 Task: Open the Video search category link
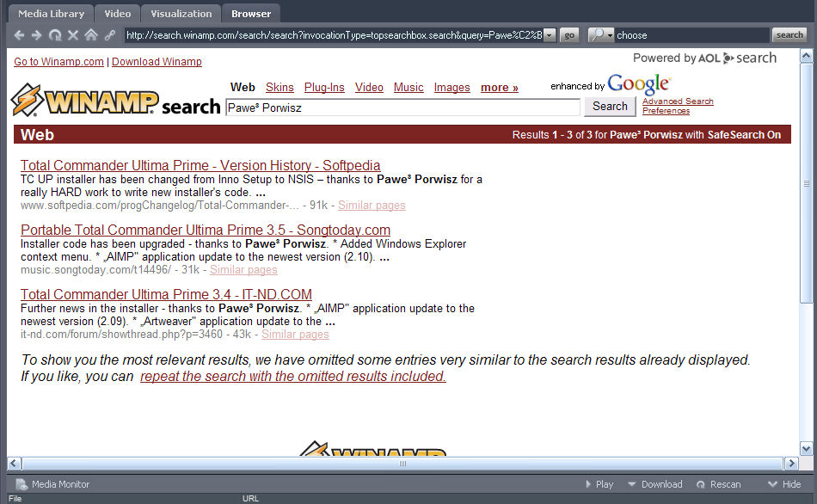[x=369, y=87]
